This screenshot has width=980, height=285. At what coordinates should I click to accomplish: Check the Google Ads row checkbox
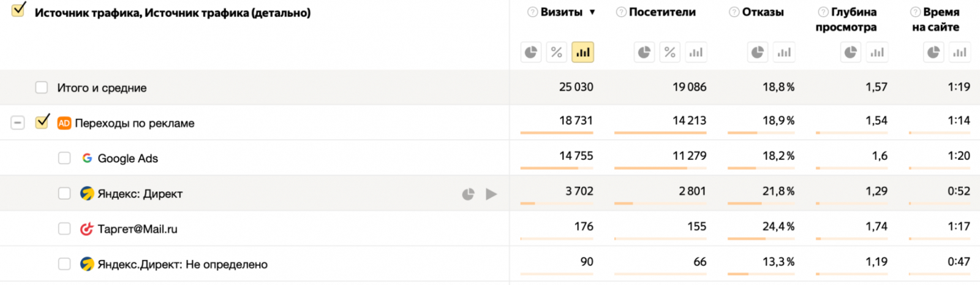pos(64,158)
